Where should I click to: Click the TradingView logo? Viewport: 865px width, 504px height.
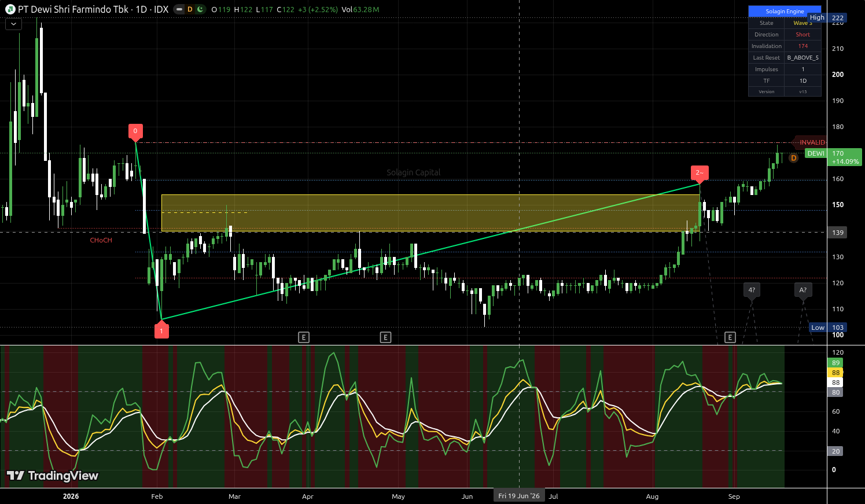53,476
